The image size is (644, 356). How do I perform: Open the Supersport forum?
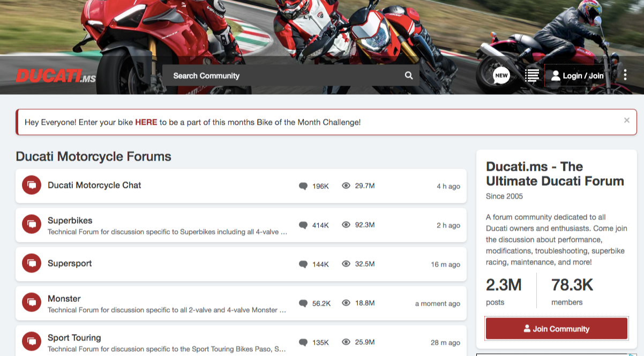pyautogui.click(x=70, y=263)
